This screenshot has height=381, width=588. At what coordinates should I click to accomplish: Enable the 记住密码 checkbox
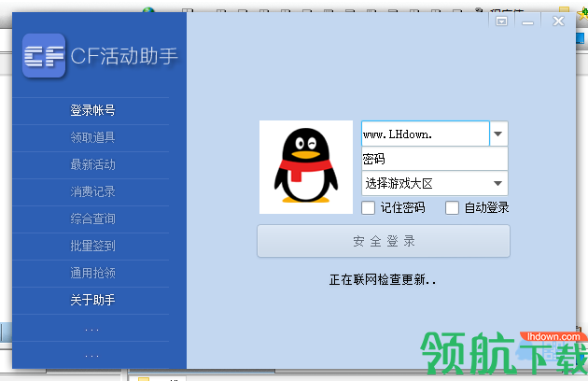pyautogui.click(x=369, y=208)
